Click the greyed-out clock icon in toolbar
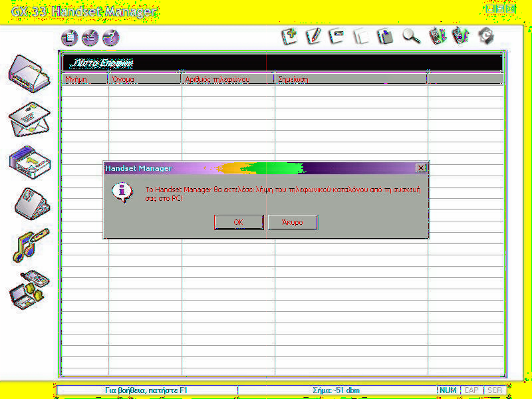 pos(486,37)
